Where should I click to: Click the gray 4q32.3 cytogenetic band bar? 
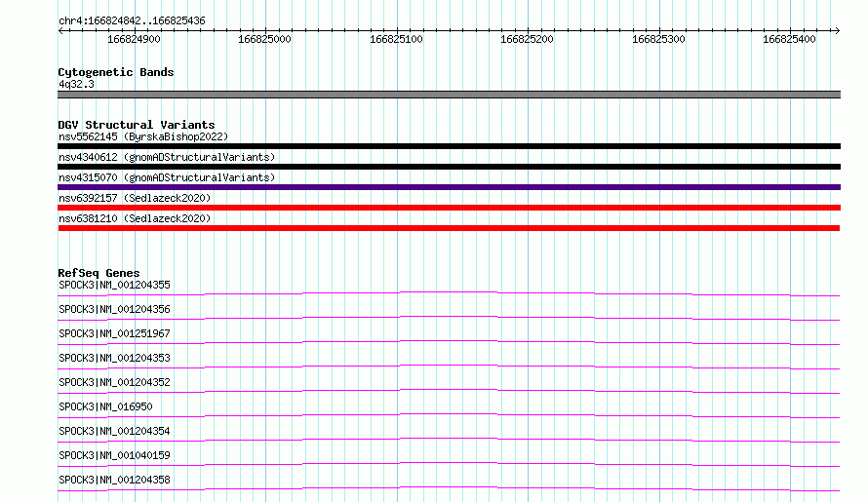click(x=449, y=95)
